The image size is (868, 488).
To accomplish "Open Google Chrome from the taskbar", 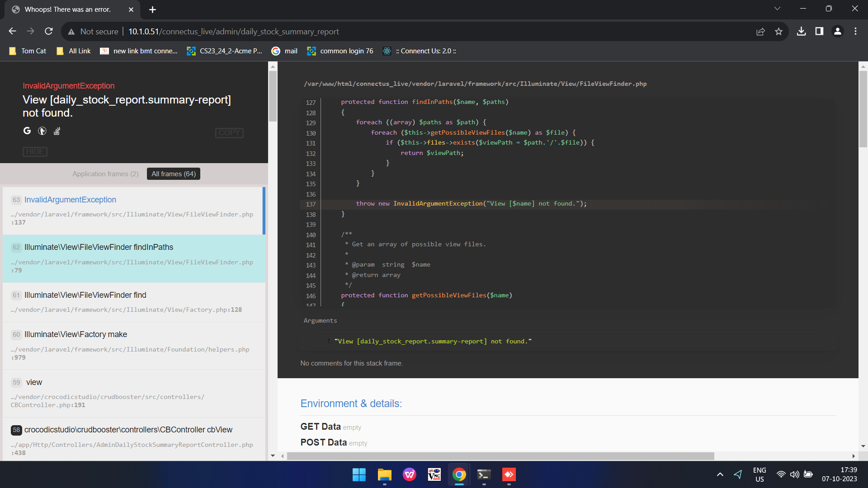I will pyautogui.click(x=459, y=474).
